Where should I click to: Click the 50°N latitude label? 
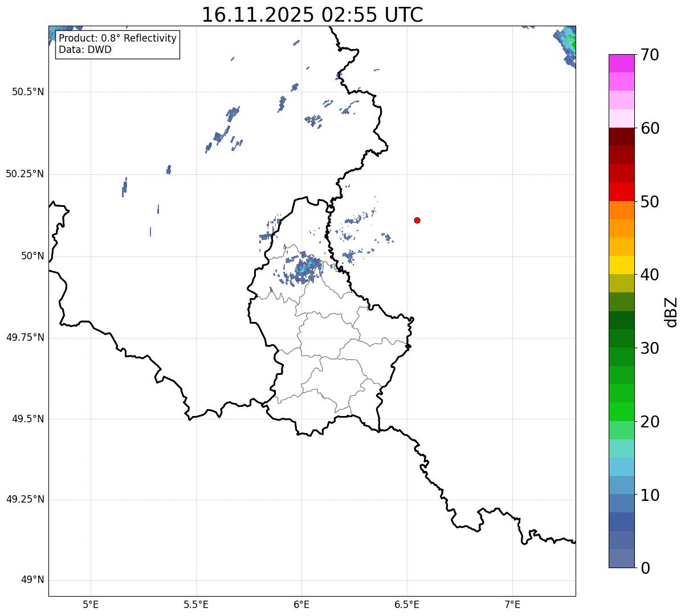32,256
